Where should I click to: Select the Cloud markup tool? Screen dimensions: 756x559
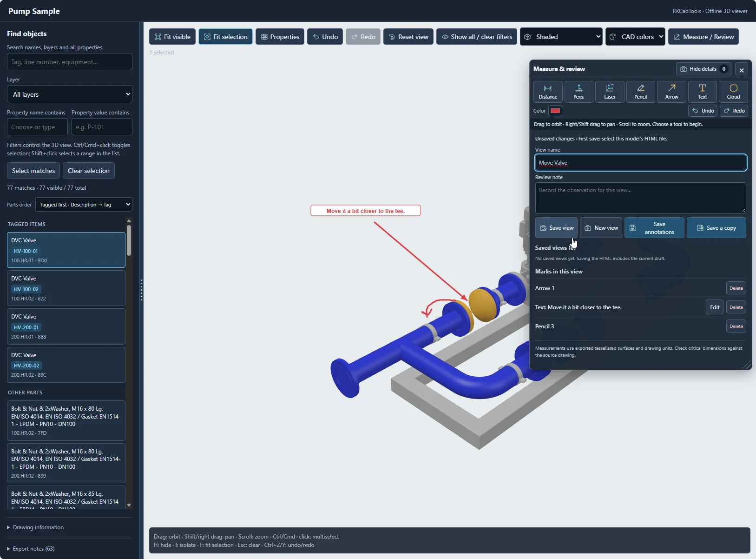[x=733, y=92]
